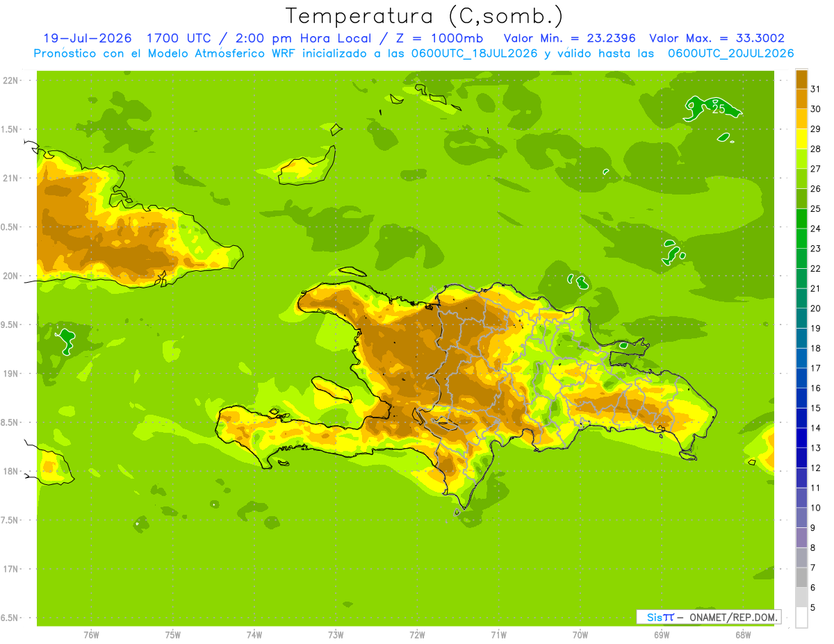Click the "71W" longitude label
Image resolution: width=834 pixels, height=644 pixels.
pos(498,635)
